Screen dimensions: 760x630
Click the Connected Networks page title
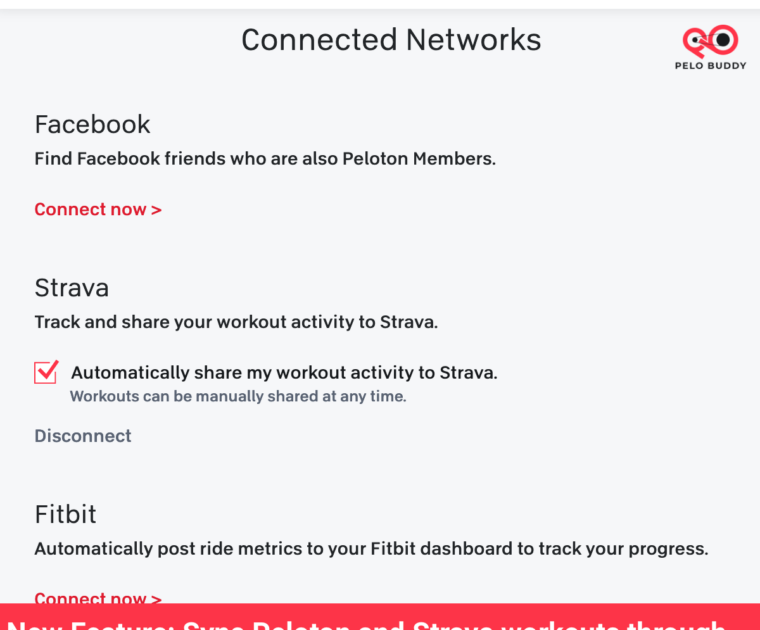point(391,40)
